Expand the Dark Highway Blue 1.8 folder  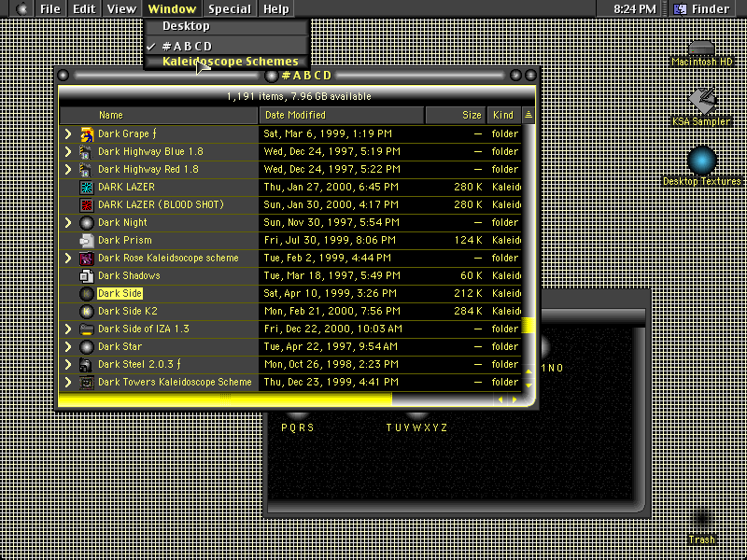tap(67, 152)
